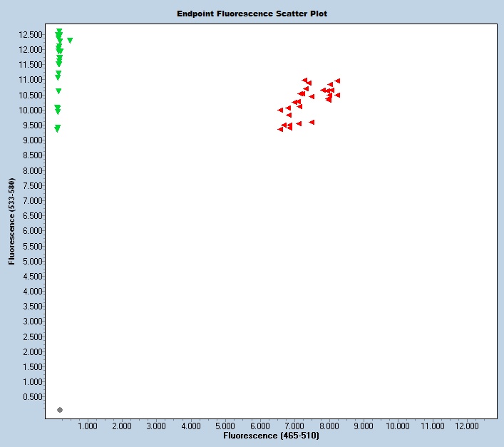Click the rightmost red triangle near 11.000
This screenshot has height=447, width=504.
tap(337, 81)
